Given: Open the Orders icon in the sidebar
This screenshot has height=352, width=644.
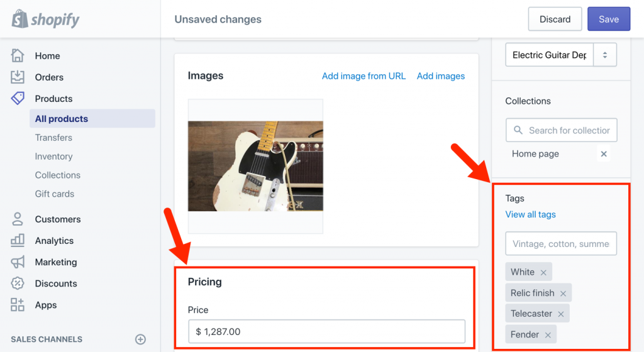Looking at the screenshot, I should click(x=18, y=77).
